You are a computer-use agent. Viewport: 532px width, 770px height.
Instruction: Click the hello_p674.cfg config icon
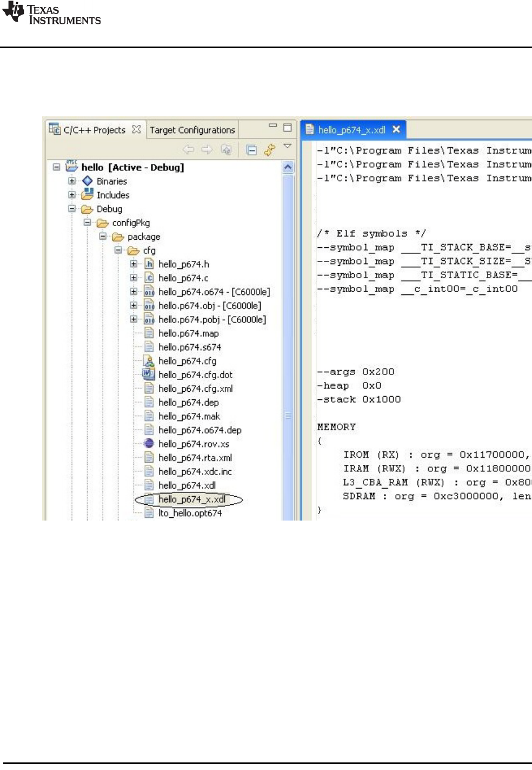pyautogui.click(x=149, y=361)
